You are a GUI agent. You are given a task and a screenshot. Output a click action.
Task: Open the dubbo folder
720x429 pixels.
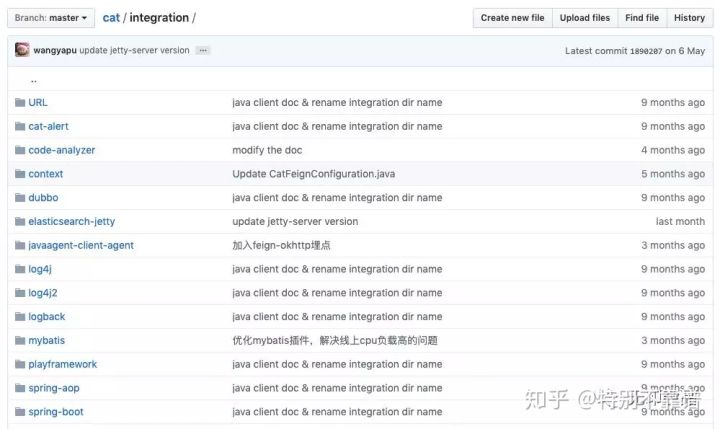tap(43, 198)
